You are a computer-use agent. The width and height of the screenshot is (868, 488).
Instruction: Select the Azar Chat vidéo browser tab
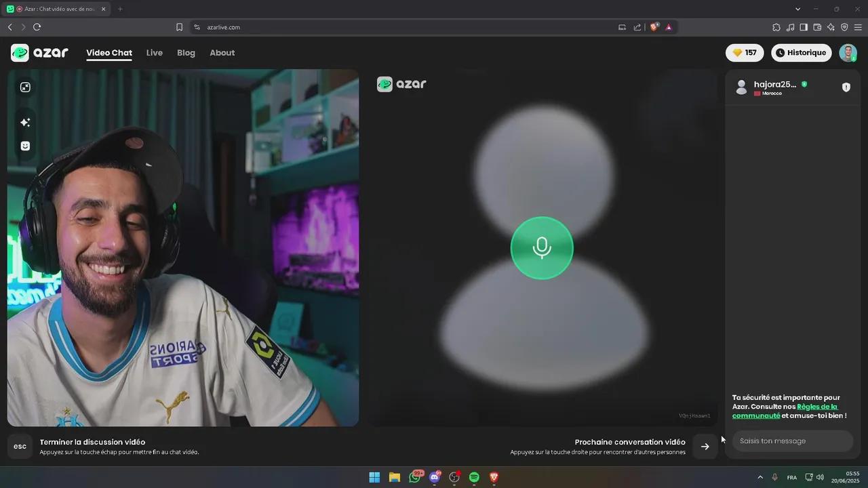58,9
